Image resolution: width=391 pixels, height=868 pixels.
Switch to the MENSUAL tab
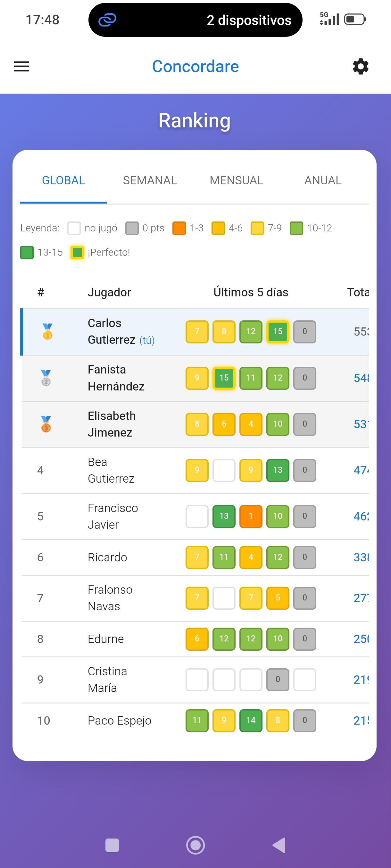tap(237, 181)
